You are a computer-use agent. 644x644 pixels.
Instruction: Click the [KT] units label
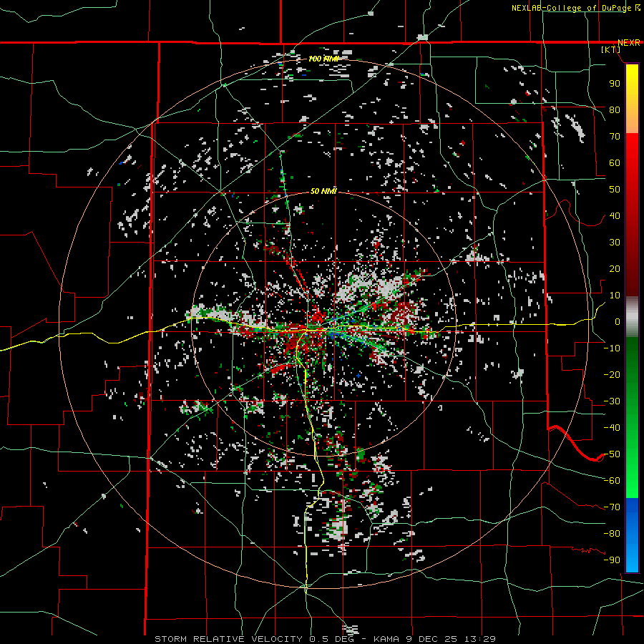pyautogui.click(x=611, y=49)
